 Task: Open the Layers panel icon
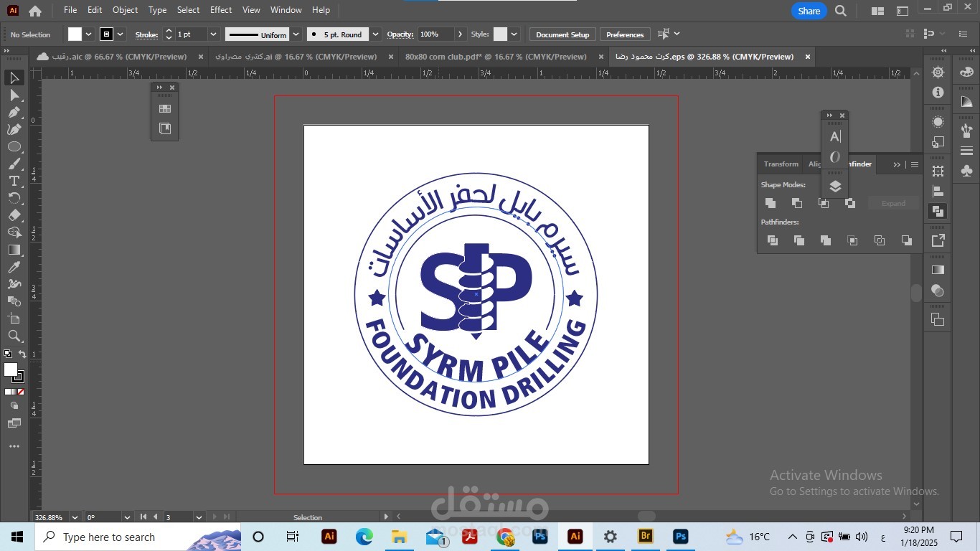coord(835,187)
